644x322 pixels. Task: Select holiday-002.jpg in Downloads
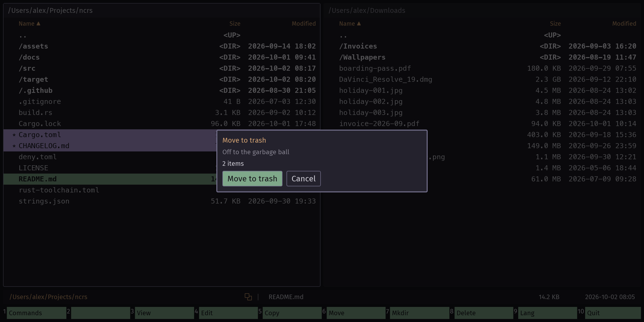click(x=482, y=102)
